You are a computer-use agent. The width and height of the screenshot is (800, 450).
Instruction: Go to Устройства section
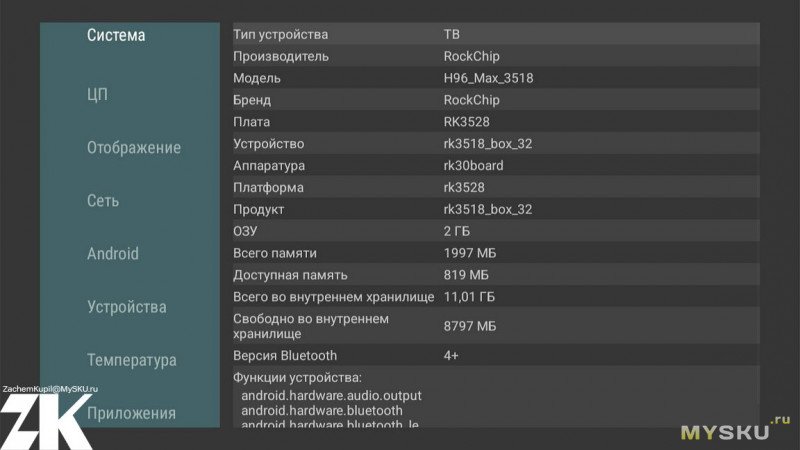pos(127,307)
